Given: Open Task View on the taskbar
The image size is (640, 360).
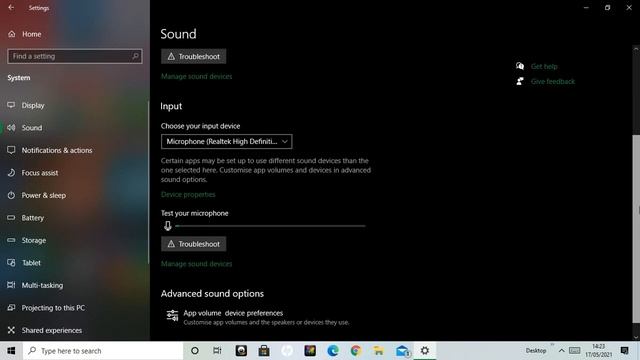Looking at the screenshot, I should pos(218,351).
